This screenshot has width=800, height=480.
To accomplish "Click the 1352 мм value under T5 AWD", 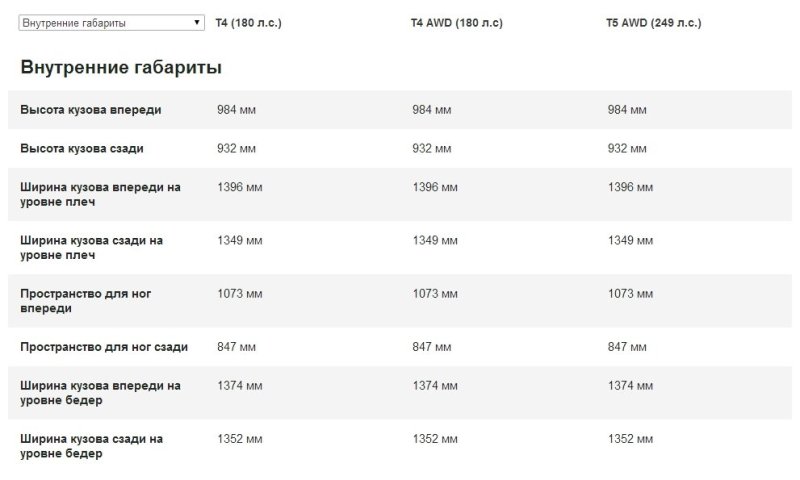I will [631, 438].
